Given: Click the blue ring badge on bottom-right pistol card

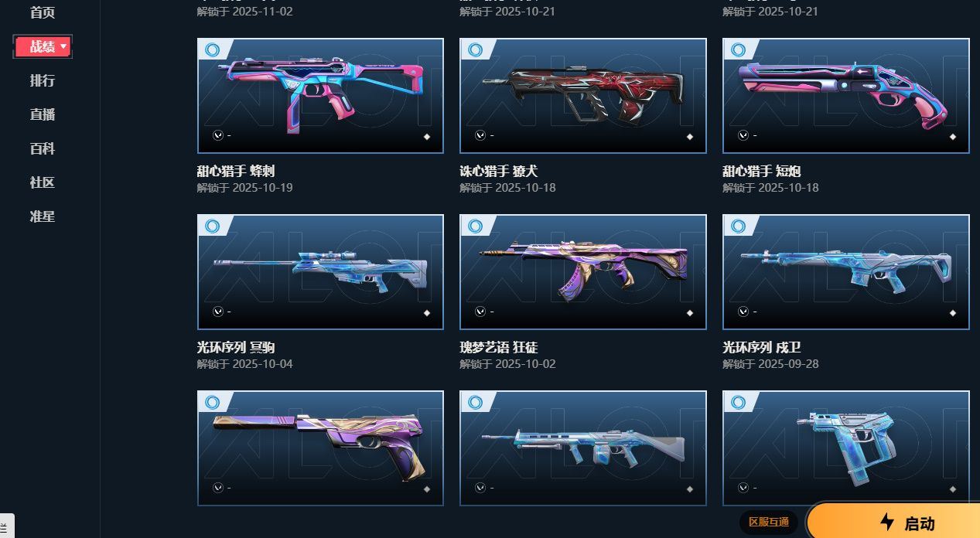Looking at the screenshot, I should (x=738, y=402).
